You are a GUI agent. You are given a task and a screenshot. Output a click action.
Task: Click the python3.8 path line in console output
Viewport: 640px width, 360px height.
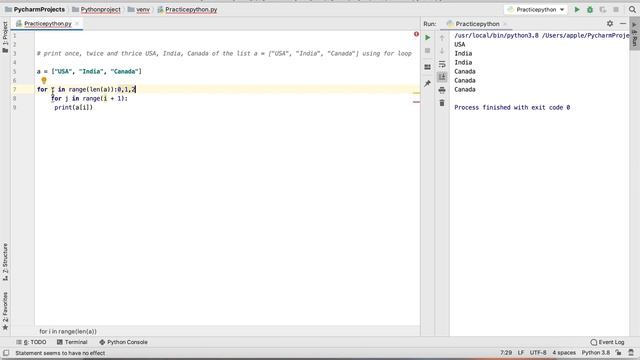(542, 36)
